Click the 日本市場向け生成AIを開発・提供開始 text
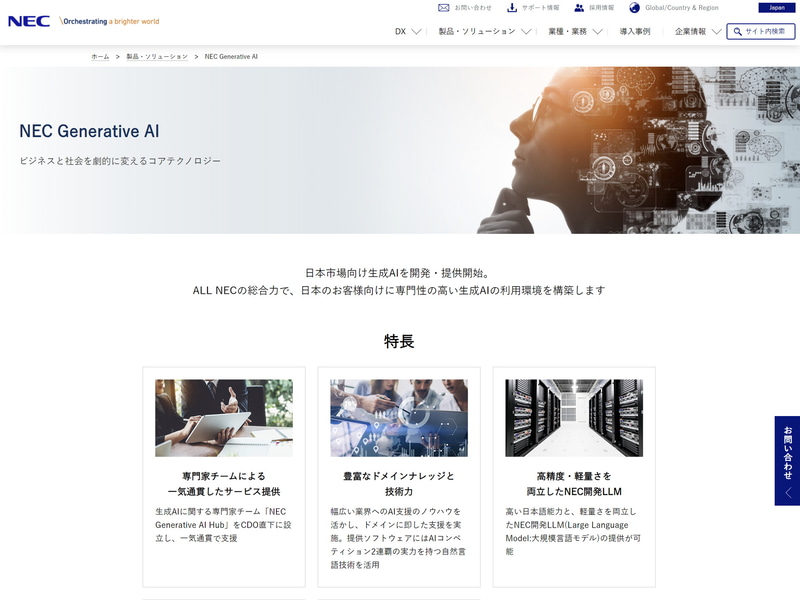 click(398, 273)
